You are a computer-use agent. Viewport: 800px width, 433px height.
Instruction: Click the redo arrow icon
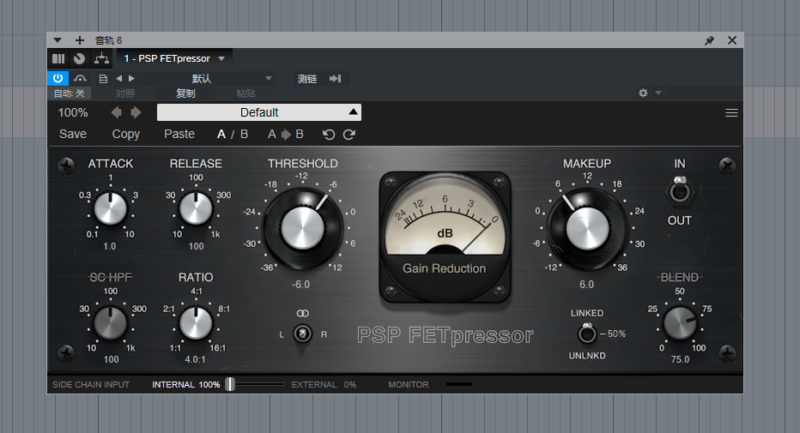click(x=349, y=134)
